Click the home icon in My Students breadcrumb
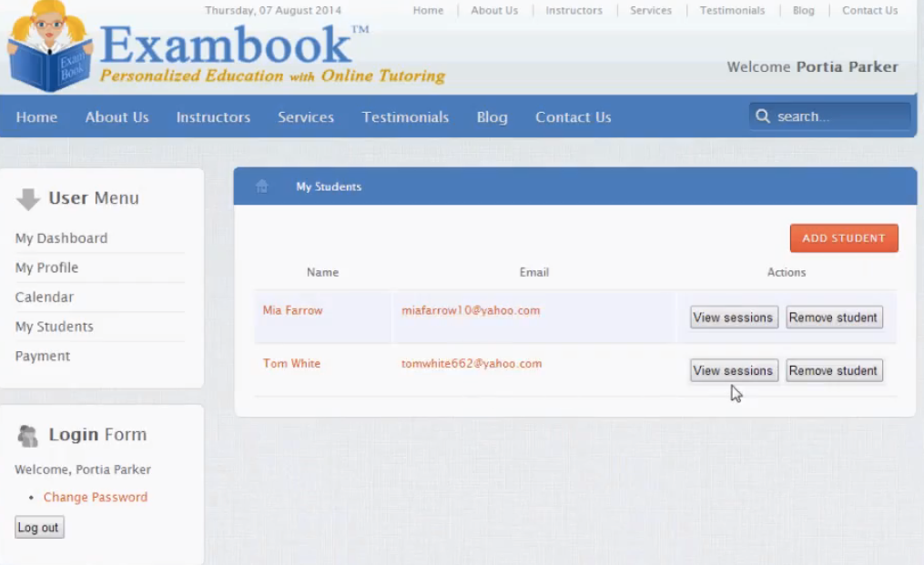 262,187
